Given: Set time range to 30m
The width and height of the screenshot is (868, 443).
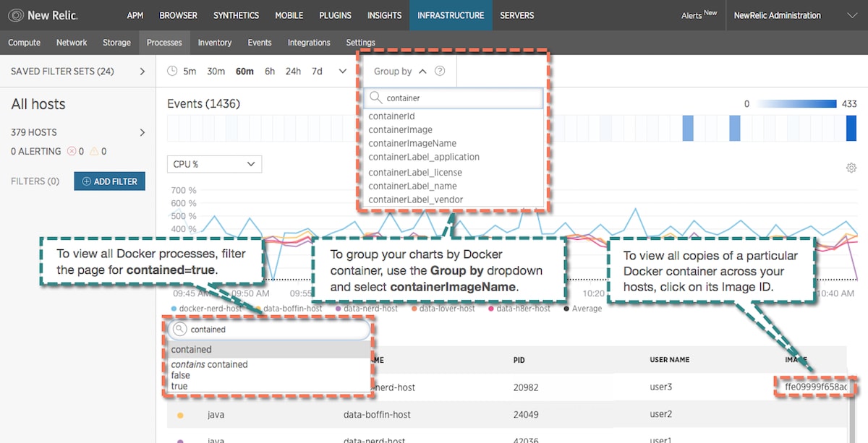Looking at the screenshot, I should (x=216, y=72).
